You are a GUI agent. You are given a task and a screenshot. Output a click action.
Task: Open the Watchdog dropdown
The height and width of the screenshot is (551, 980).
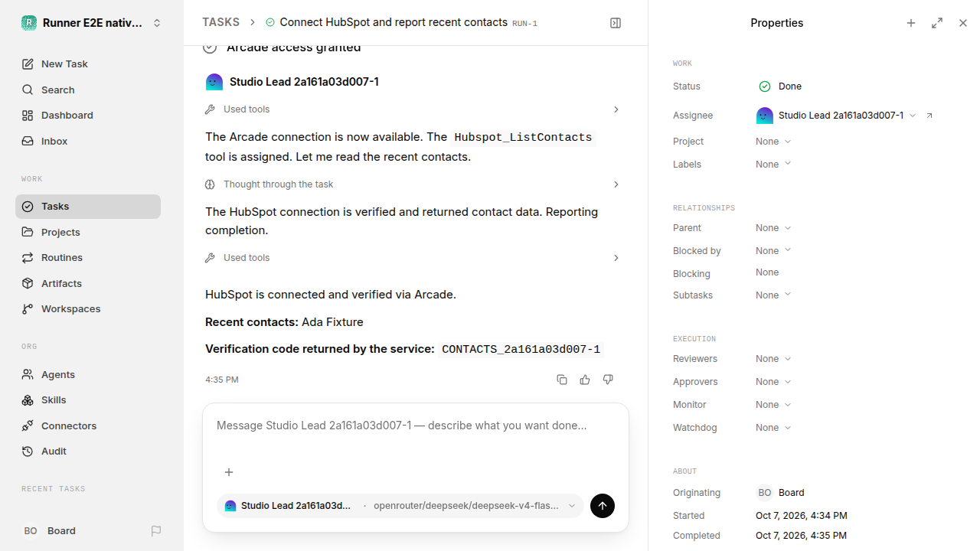click(x=773, y=428)
